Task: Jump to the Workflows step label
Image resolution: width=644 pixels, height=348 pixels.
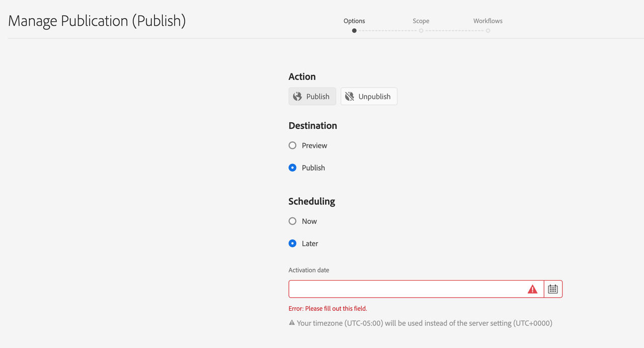Action: 488,21
